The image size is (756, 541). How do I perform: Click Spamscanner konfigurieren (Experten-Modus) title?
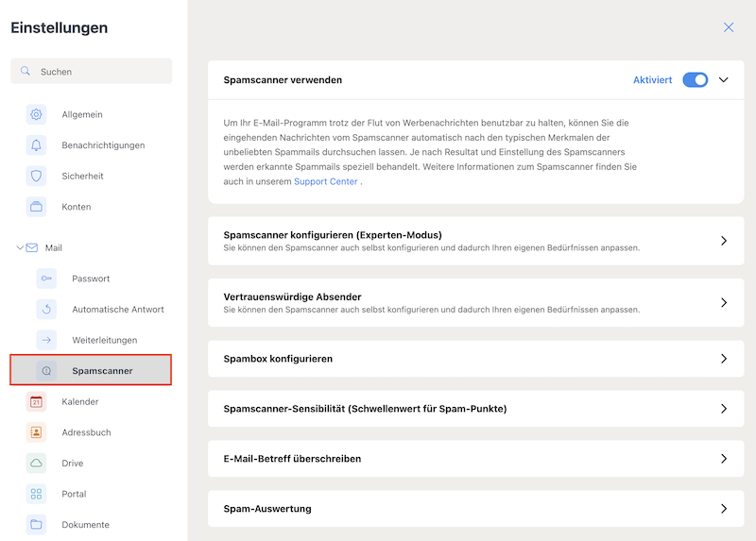333,235
